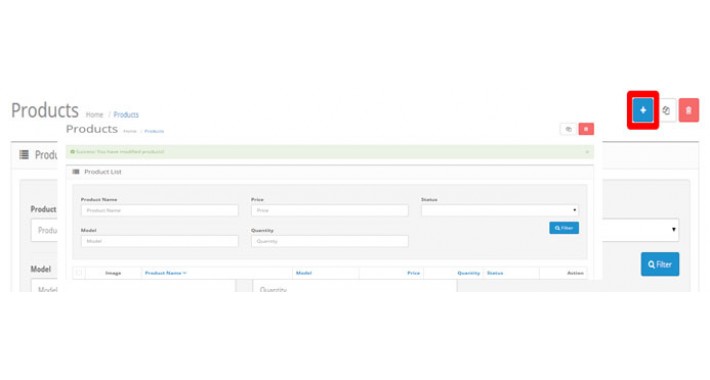Click the large page's copy product icon button
Image resolution: width=710 pixels, height=380 pixels.
pos(666,110)
